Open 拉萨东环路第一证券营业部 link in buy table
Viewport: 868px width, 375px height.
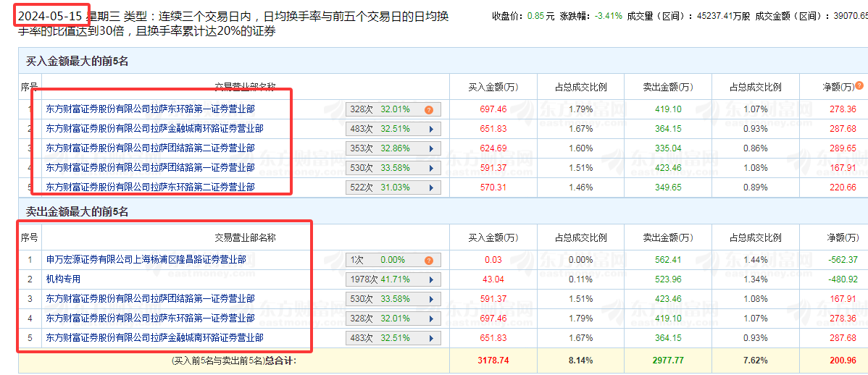151,109
